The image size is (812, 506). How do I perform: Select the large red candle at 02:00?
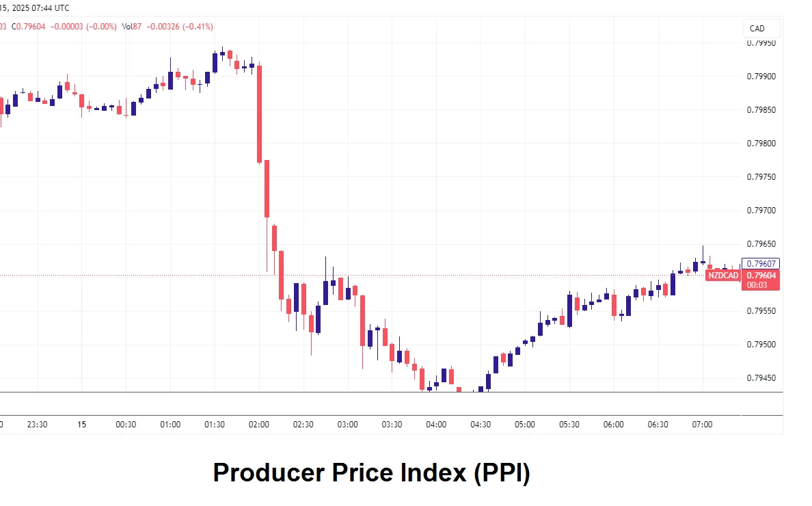click(260, 114)
